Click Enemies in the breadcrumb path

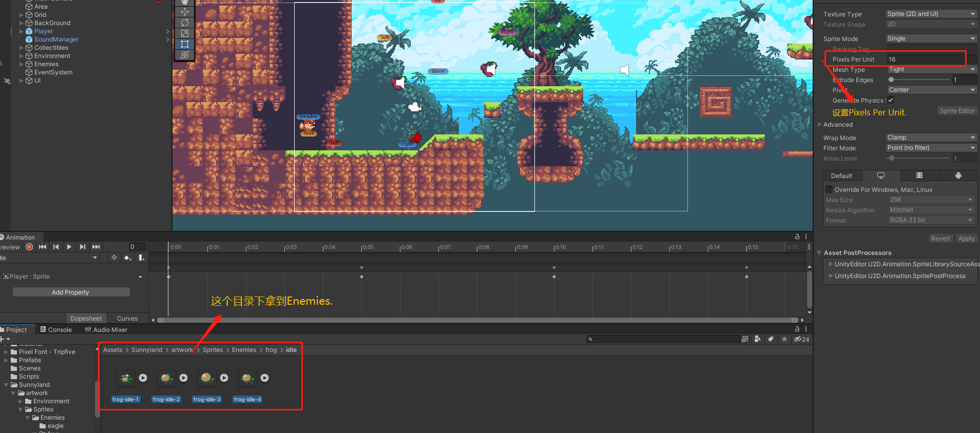244,350
